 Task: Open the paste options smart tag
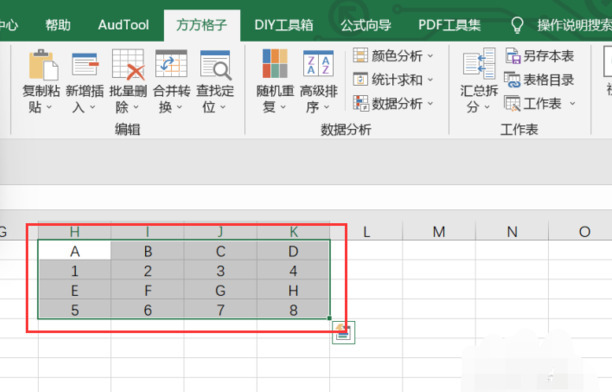click(x=343, y=333)
